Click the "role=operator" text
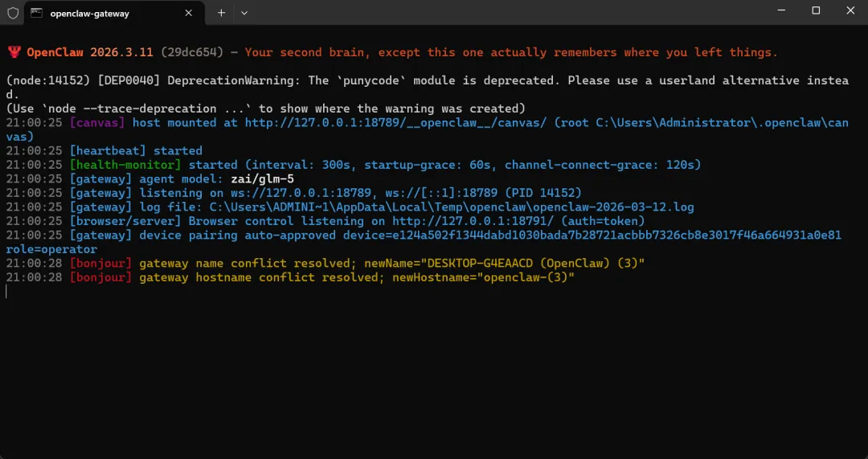 [51, 249]
